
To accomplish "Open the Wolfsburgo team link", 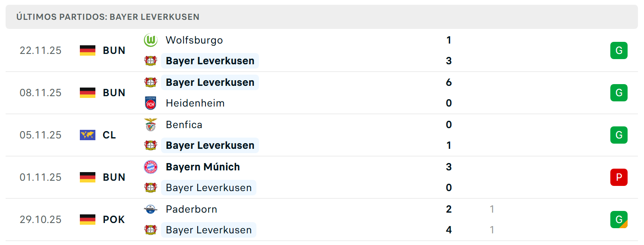I will [194, 40].
